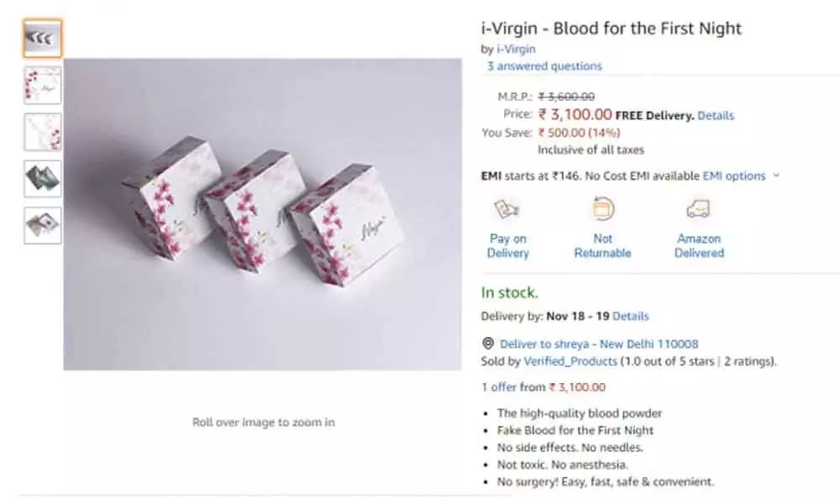
Task: Open the 1 offer link
Action: click(502, 387)
